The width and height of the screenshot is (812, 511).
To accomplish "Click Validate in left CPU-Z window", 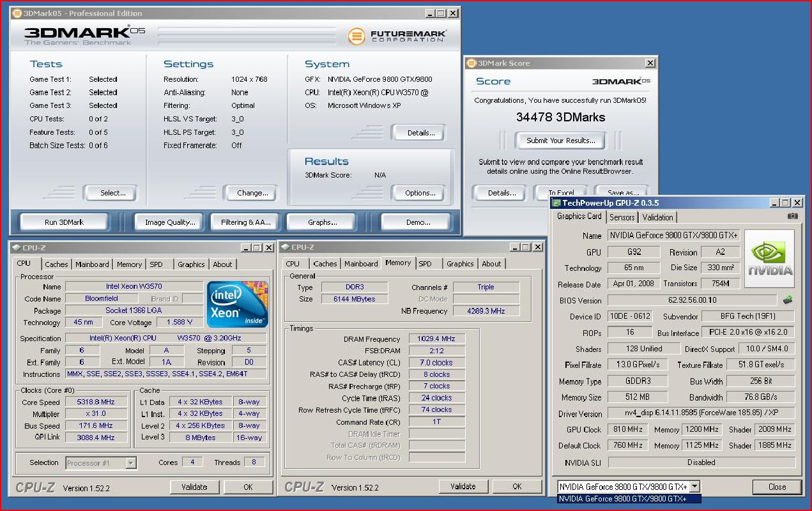I will (194, 487).
